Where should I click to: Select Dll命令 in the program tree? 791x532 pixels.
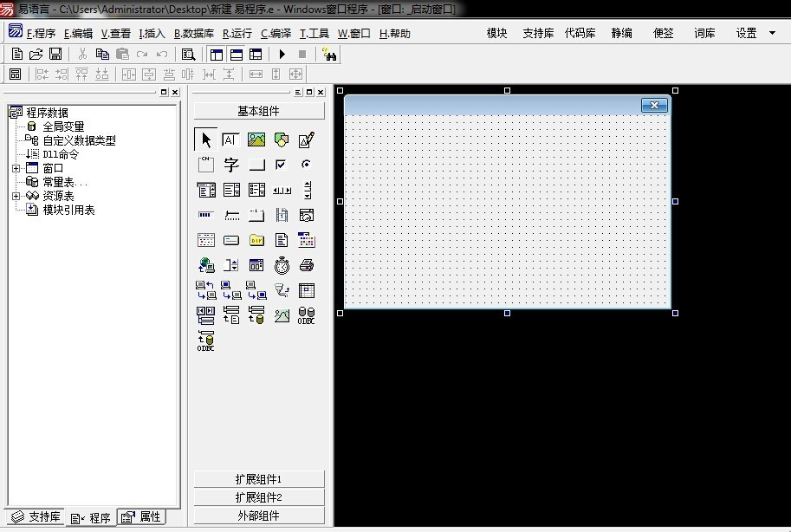61,154
